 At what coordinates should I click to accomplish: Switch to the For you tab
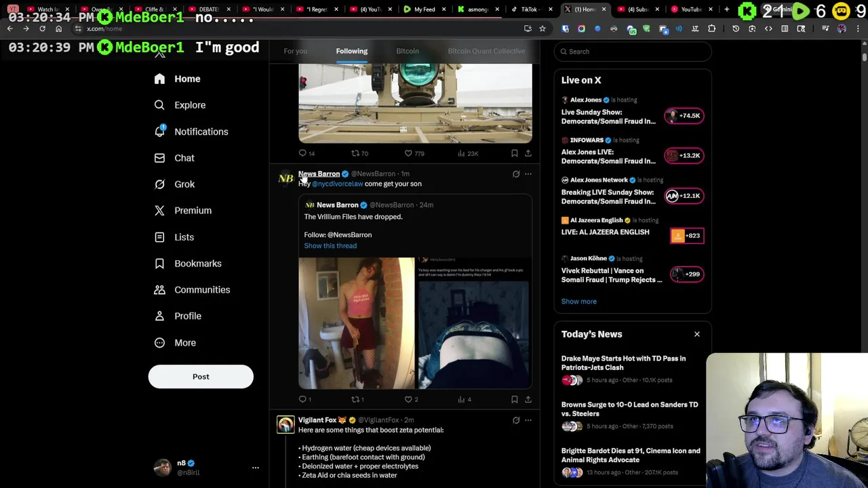(295, 51)
